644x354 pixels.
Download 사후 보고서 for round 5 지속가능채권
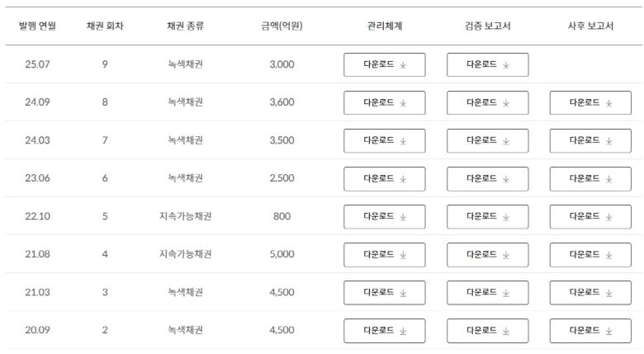590,216
